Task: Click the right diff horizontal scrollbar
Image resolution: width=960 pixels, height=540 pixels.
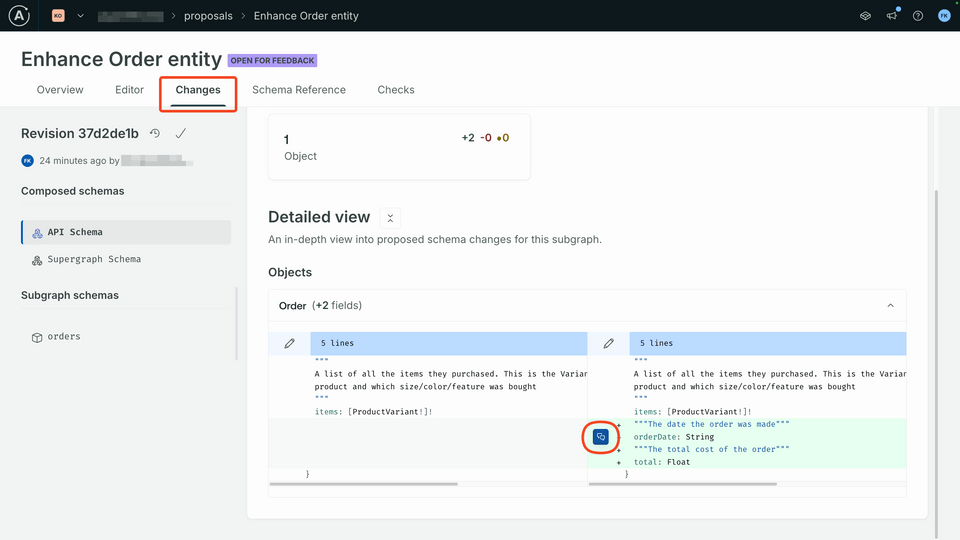Action: click(683, 484)
